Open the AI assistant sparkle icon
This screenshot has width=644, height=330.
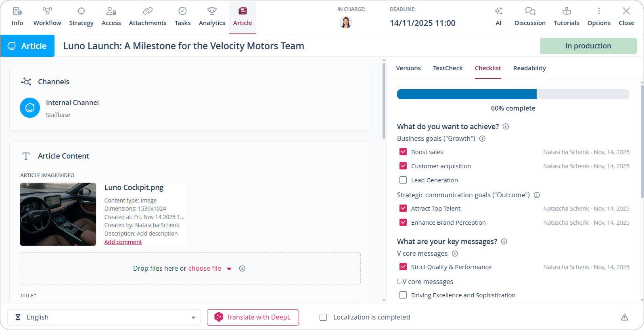click(498, 11)
